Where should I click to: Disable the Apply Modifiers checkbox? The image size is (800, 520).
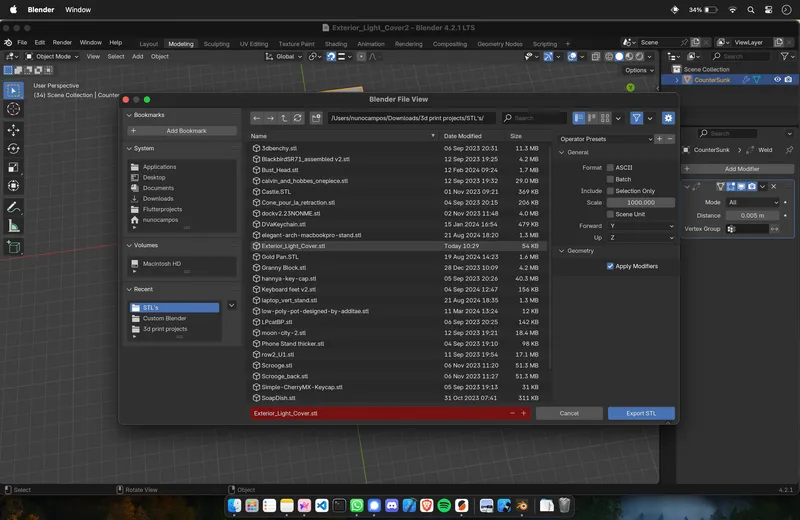tap(610, 266)
